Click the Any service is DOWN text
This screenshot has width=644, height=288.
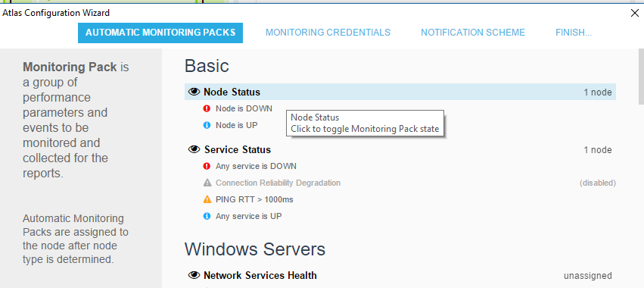[256, 166]
